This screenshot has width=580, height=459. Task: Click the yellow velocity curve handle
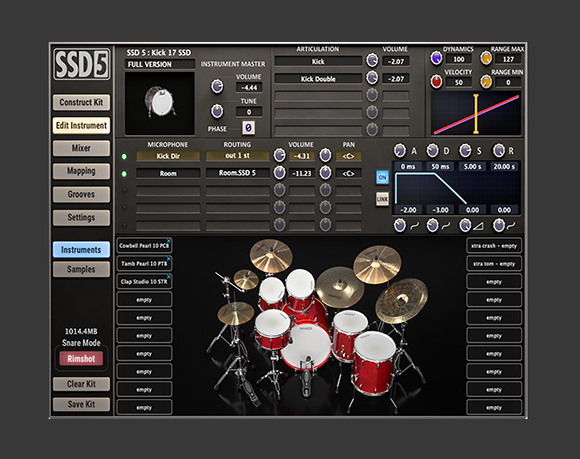[476, 114]
